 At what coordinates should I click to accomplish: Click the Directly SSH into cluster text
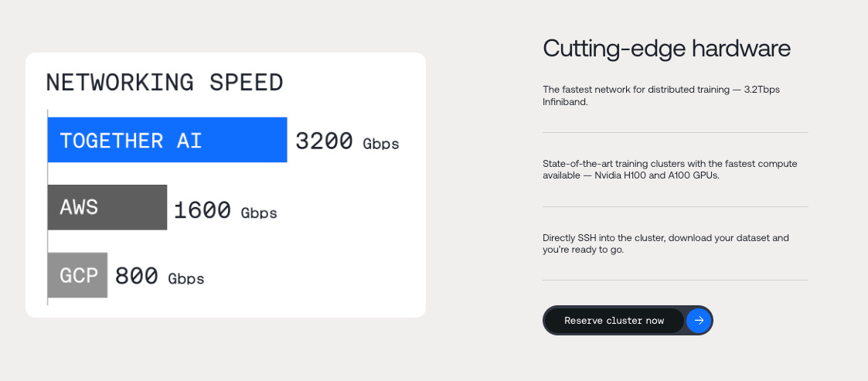click(665, 243)
